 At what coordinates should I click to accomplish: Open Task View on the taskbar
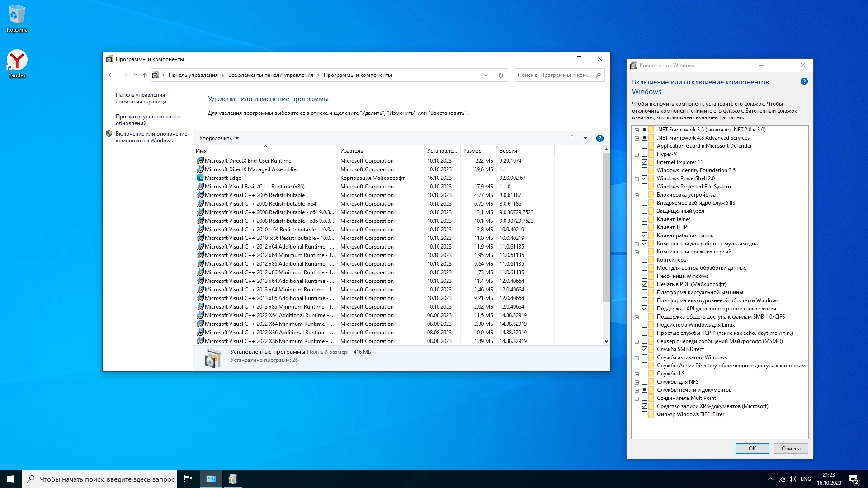click(188, 479)
